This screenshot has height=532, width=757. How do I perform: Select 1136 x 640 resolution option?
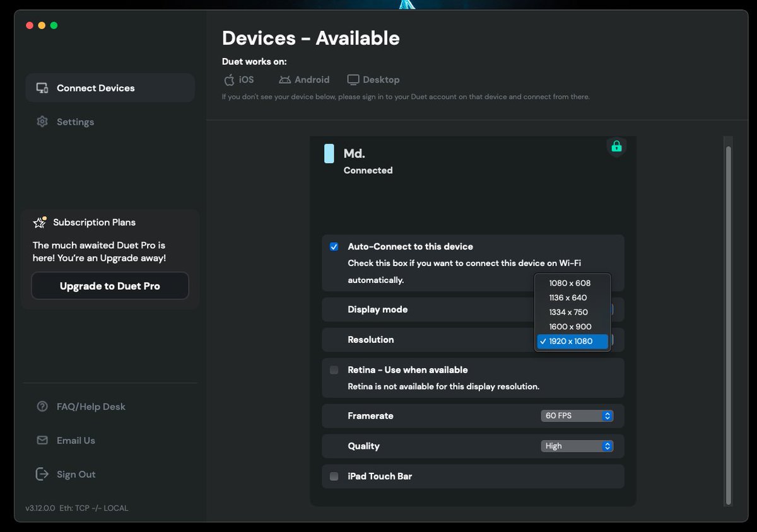coord(572,298)
